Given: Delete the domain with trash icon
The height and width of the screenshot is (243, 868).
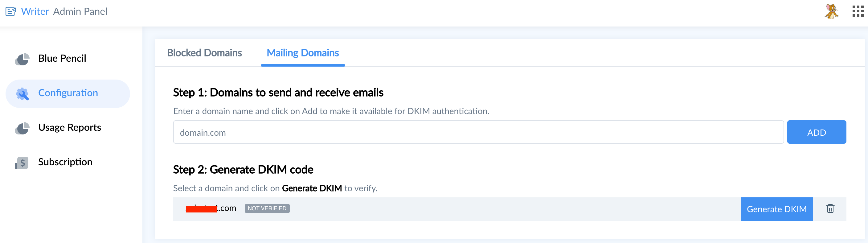Looking at the screenshot, I should point(830,209).
